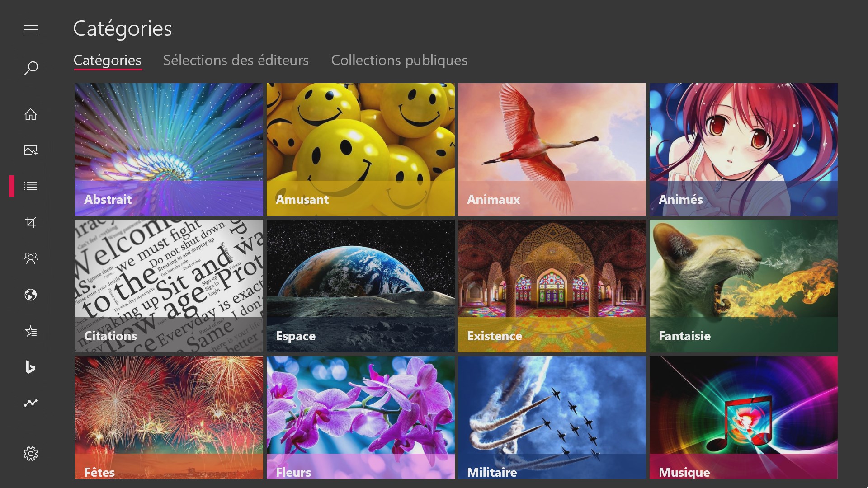Open the Espace category thumbnail
The width and height of the screenshot is (868, 488).
(x=360, y=286)
